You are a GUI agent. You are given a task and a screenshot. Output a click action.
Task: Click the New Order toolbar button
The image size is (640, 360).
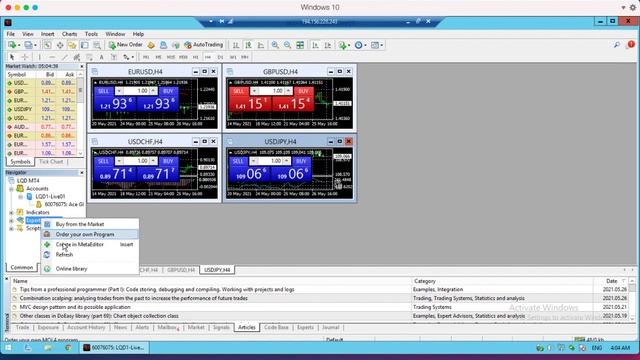click(125, 45)
